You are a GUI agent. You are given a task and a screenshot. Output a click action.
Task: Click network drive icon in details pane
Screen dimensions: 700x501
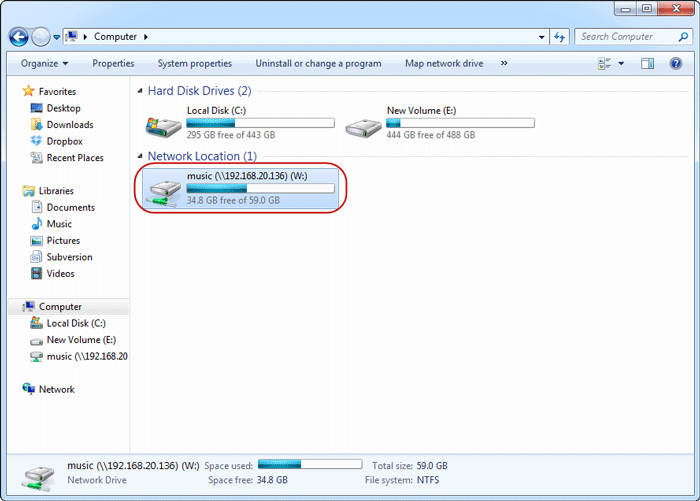38,478
